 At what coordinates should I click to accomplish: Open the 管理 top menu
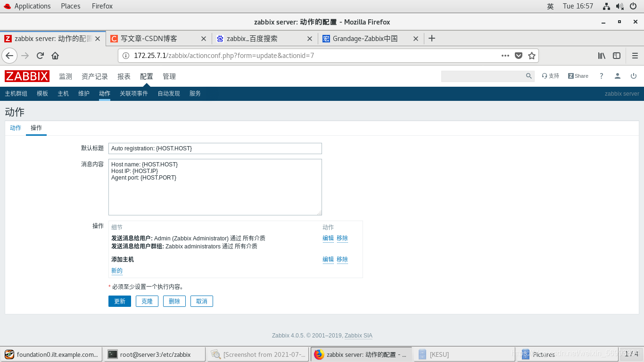(x=169, y=76)
